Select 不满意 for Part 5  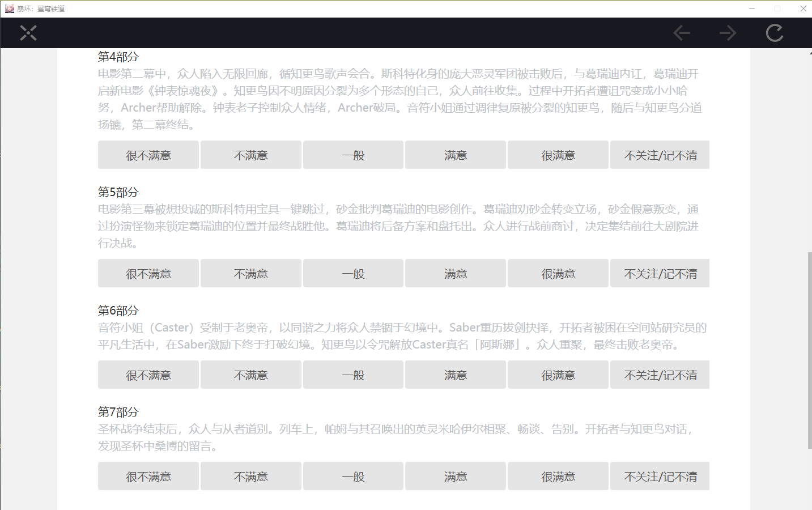[251, 274]
